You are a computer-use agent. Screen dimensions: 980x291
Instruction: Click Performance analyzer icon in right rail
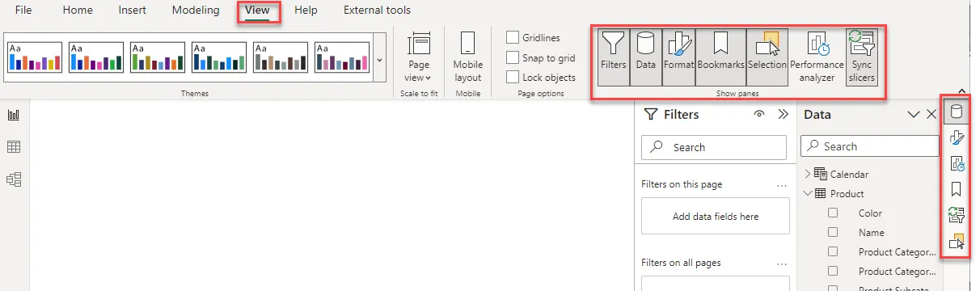[x=957, y=163]
